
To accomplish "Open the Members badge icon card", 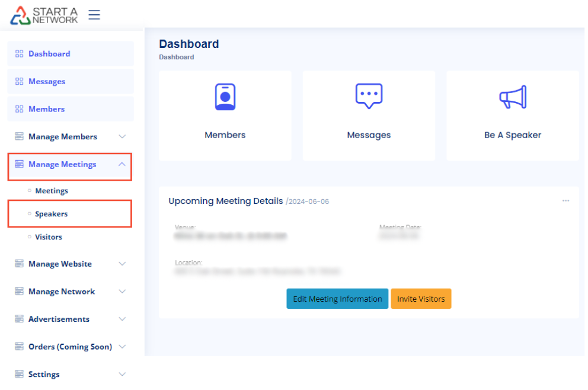I will [225, 97].
